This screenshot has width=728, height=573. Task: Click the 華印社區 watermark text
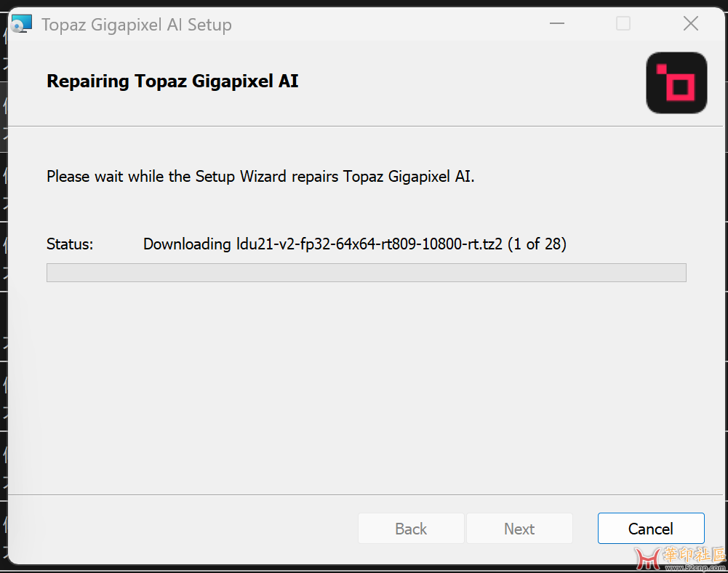coord(695,555)
